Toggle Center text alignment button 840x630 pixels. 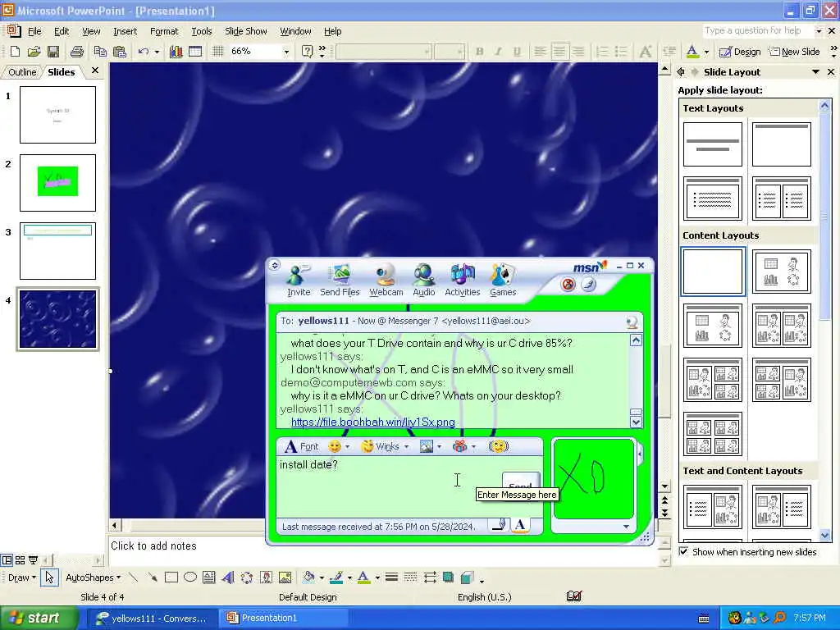[x=559, y=52]
